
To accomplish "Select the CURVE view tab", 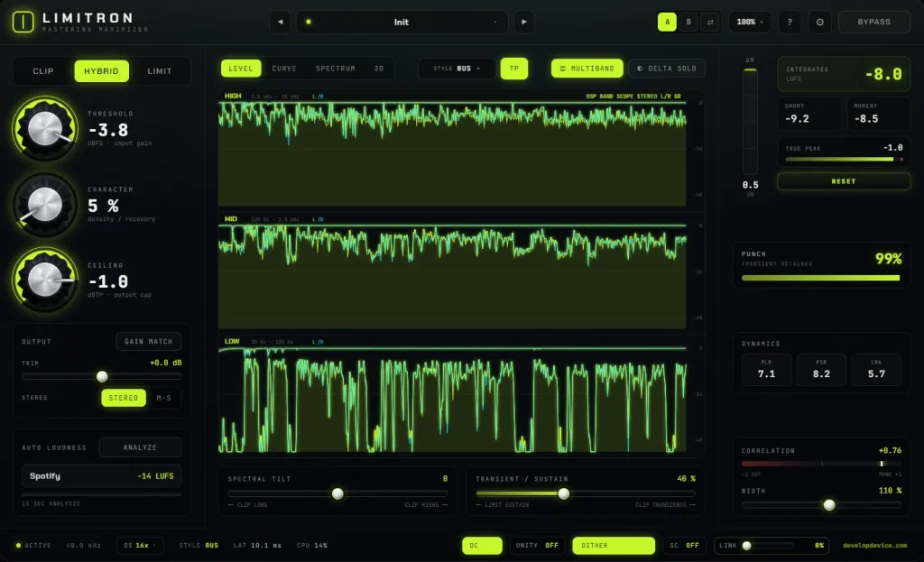I will coord(284,69).
